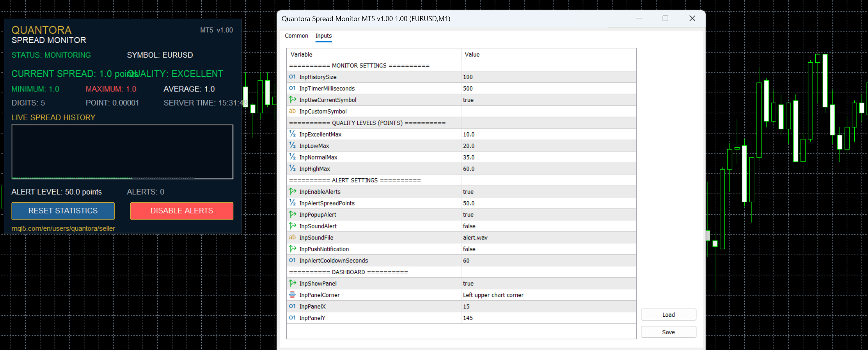Image resolution: width=868 pixels, height=350 pixels.
Task: Close the Quantora Spread Monitor dialog
Action: pos(692,18)
